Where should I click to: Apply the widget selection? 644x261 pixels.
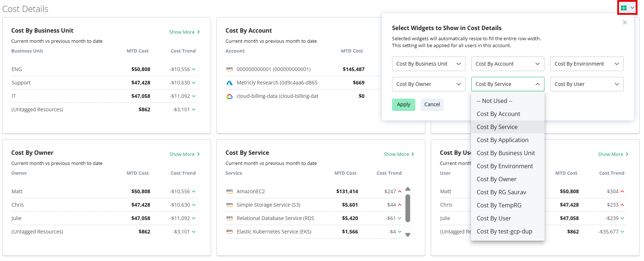coord(403,104)
